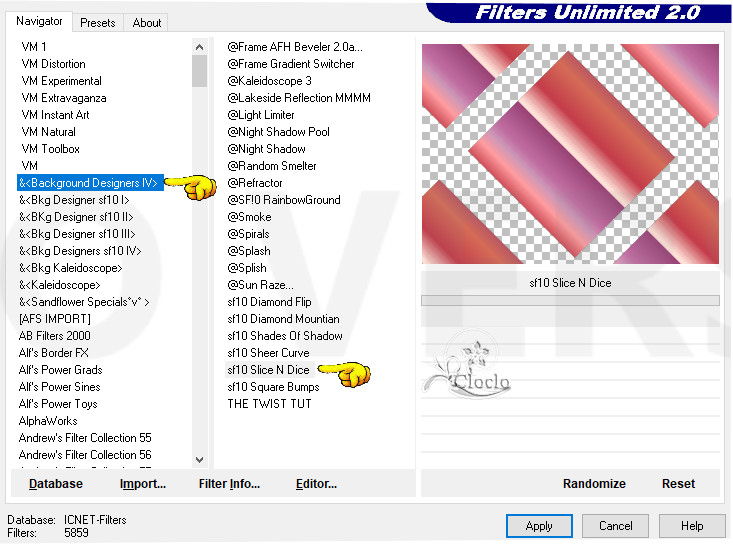Launch the Editor... button
This screenshot has width=733, height=544.
(x=316, y=484)
